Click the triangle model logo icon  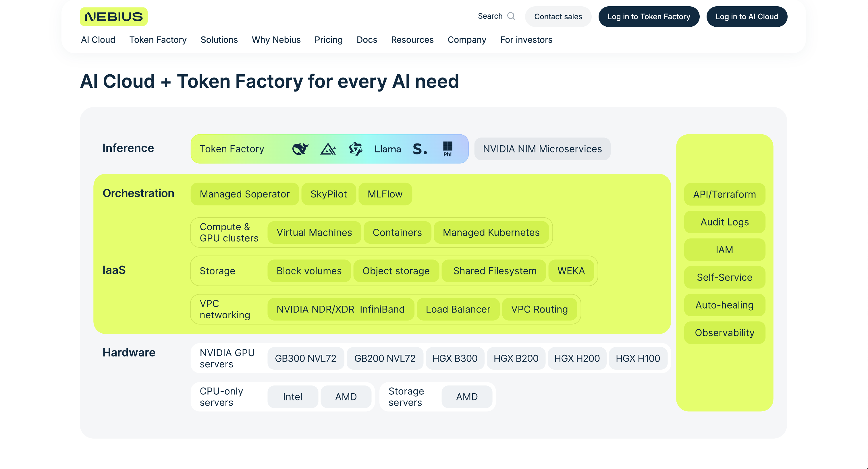328,148
